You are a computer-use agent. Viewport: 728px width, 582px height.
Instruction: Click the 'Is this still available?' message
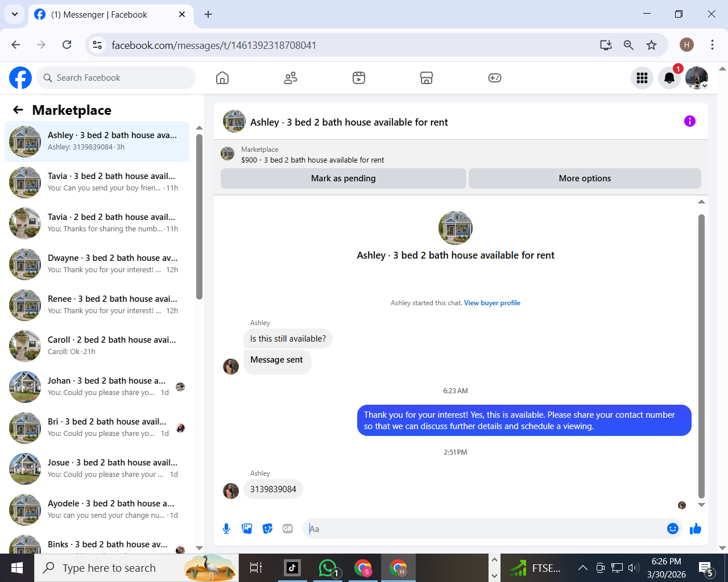(x=288, y=339)
